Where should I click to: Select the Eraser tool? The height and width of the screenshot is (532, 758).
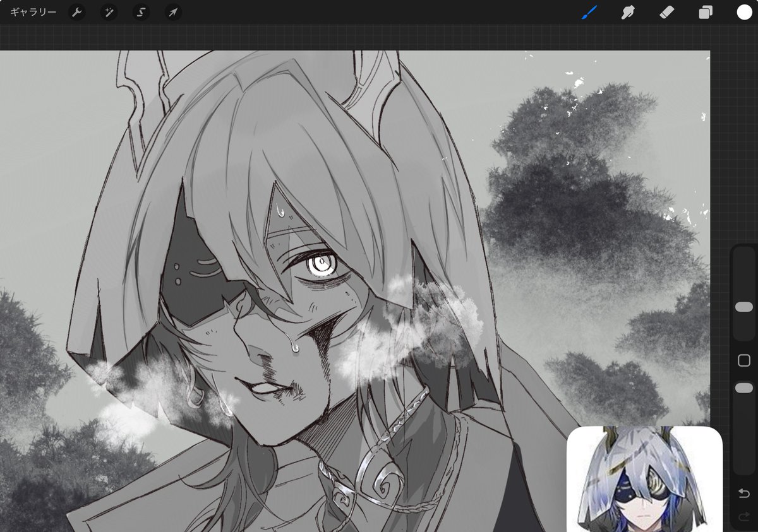[667, 12]
